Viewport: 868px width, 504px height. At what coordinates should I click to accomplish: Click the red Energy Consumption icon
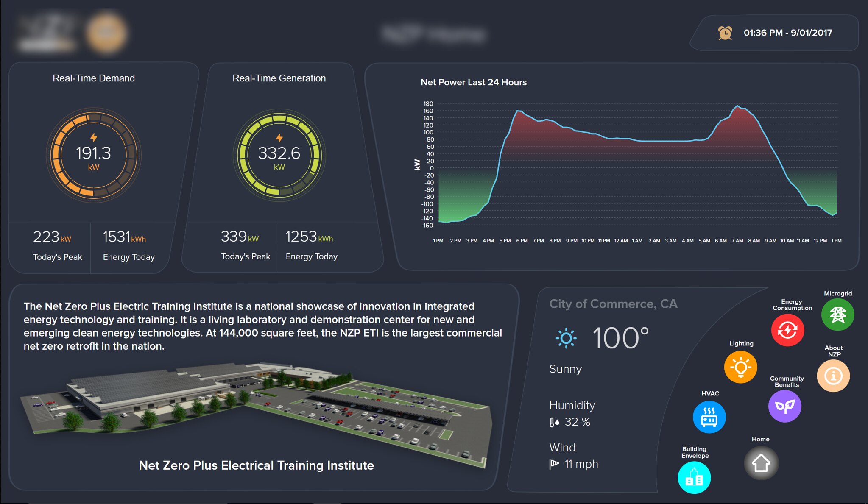coord(787,330)
